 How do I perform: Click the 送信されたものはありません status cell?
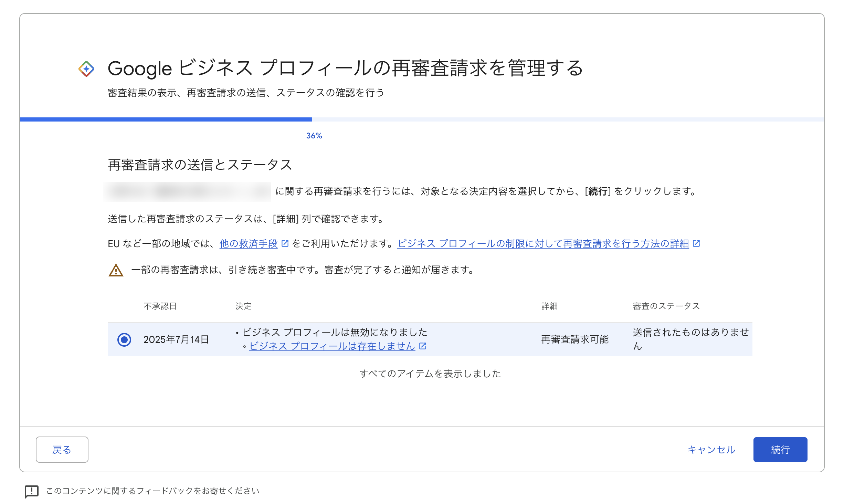point(691,339)
